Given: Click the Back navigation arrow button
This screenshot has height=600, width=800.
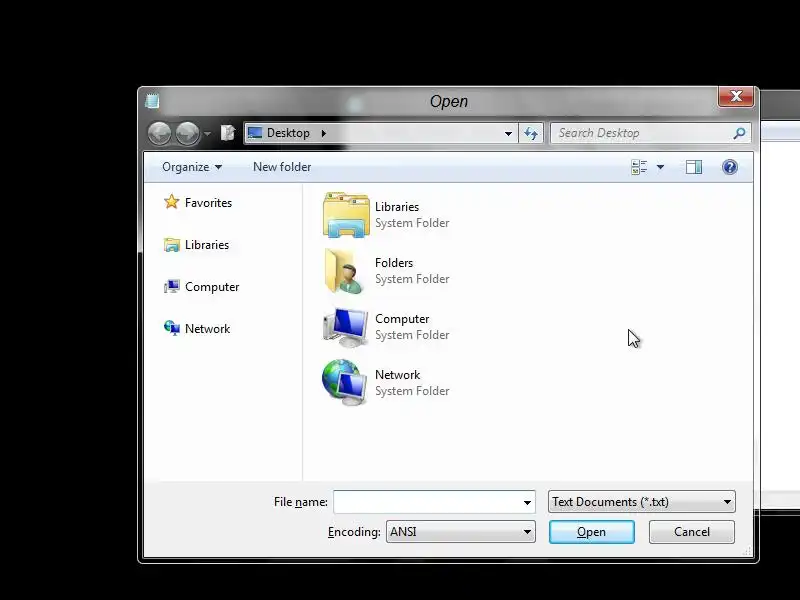Looking at the screenshot, I should point(160,134).
